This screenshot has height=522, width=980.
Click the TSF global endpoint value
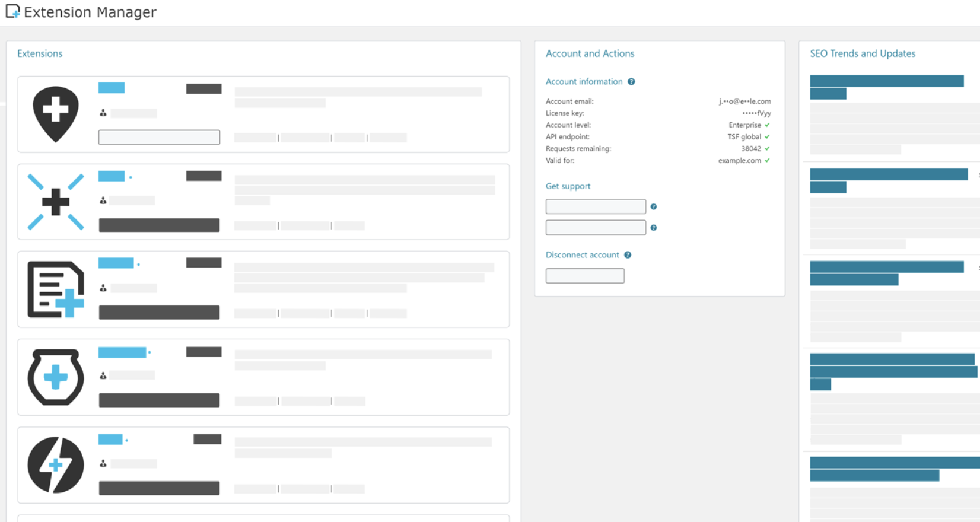pyautogui.click(x=744, y=137)
